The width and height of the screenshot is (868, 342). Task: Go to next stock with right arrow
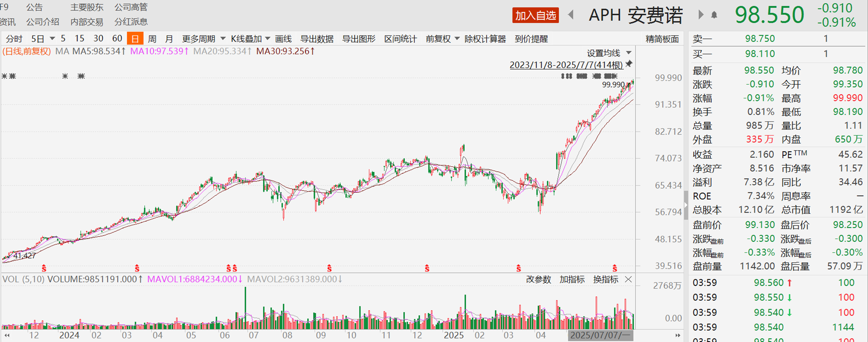(700, 15)
